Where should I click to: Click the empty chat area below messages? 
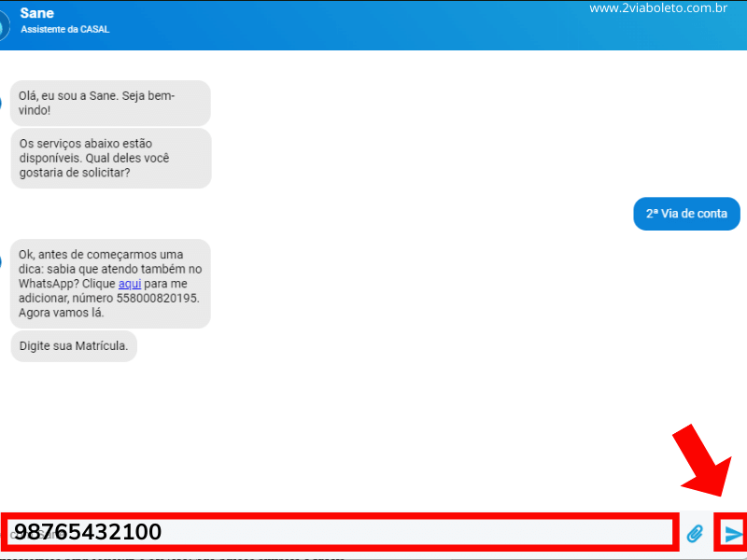[373, 429]
